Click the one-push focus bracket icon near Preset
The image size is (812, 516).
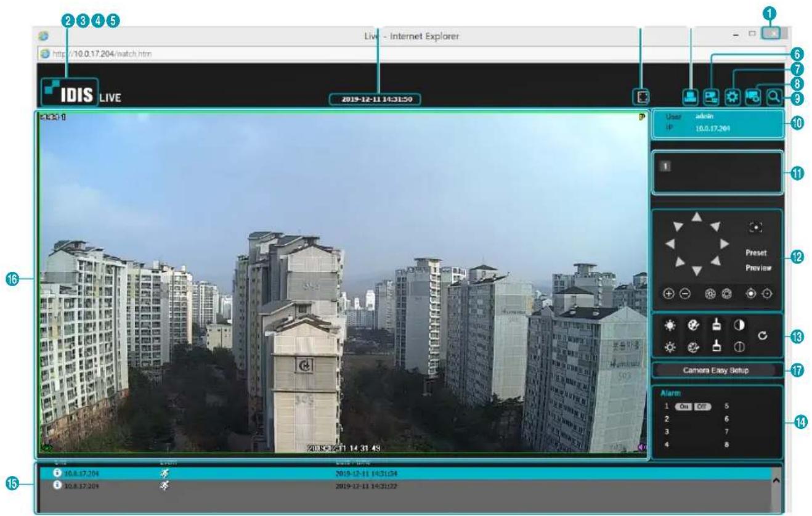click(756, 227)
